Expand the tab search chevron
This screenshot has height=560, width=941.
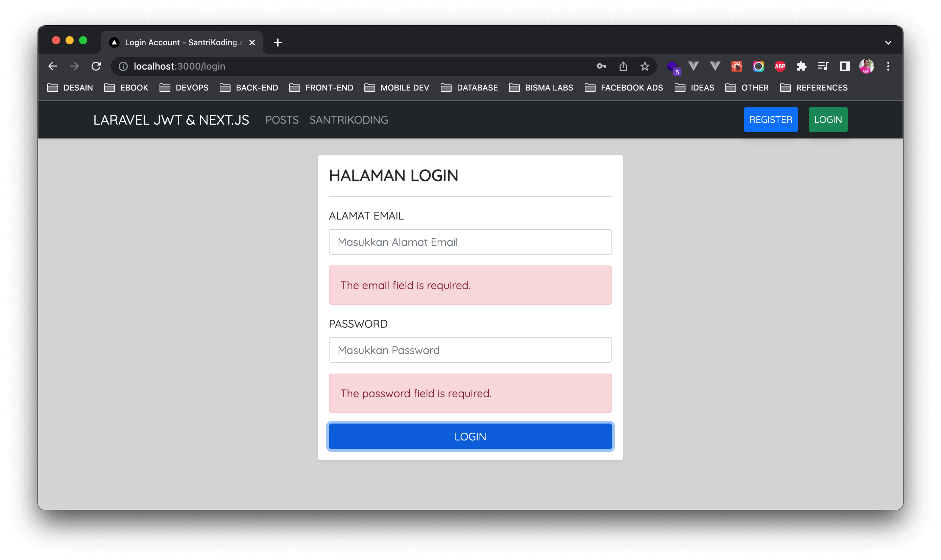888,43
